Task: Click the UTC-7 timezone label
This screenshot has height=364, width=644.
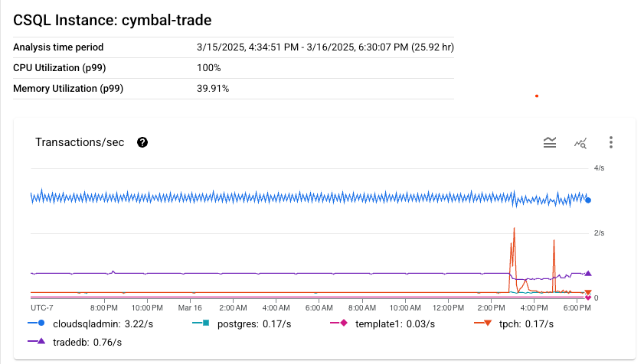Action: point(42,307)
